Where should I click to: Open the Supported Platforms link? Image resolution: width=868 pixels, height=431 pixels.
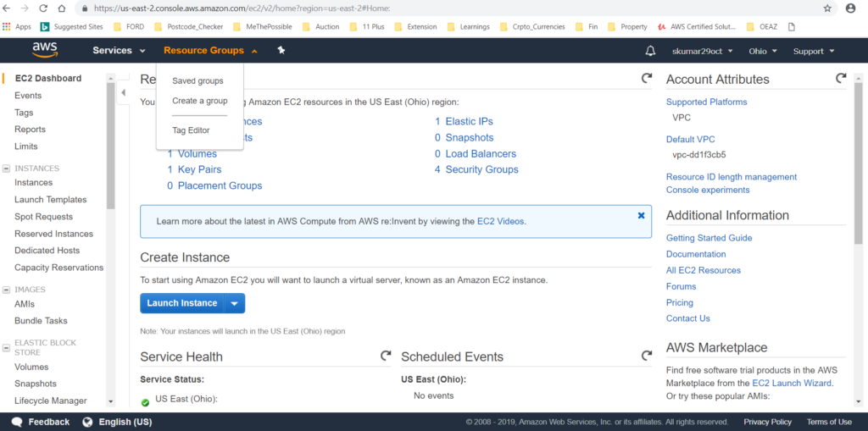(706, 102)
